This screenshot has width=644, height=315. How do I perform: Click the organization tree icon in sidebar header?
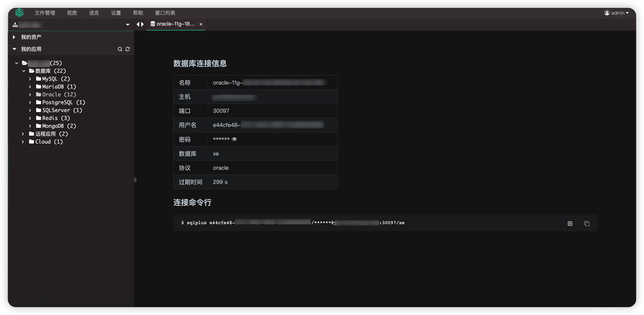tap(15, 25)
